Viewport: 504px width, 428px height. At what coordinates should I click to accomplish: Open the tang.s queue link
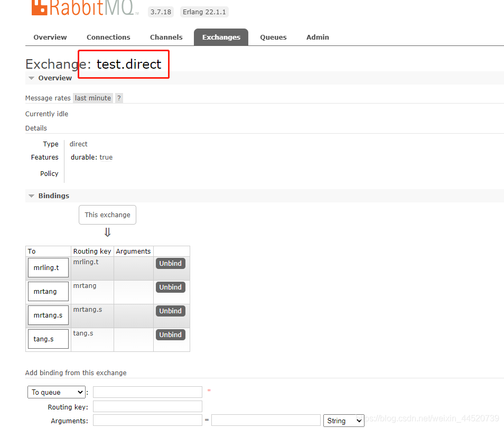(x=48, y=339)
